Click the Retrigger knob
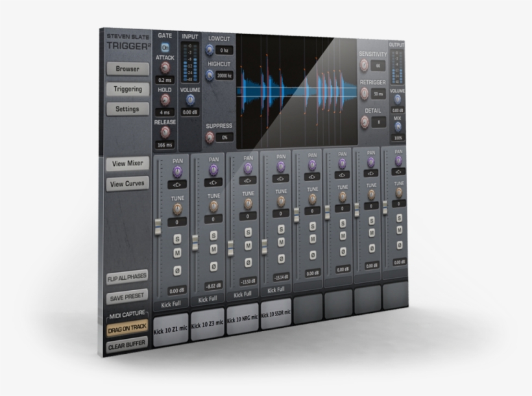Viewport: 532px width, 396px height. [x=364, y=93]
